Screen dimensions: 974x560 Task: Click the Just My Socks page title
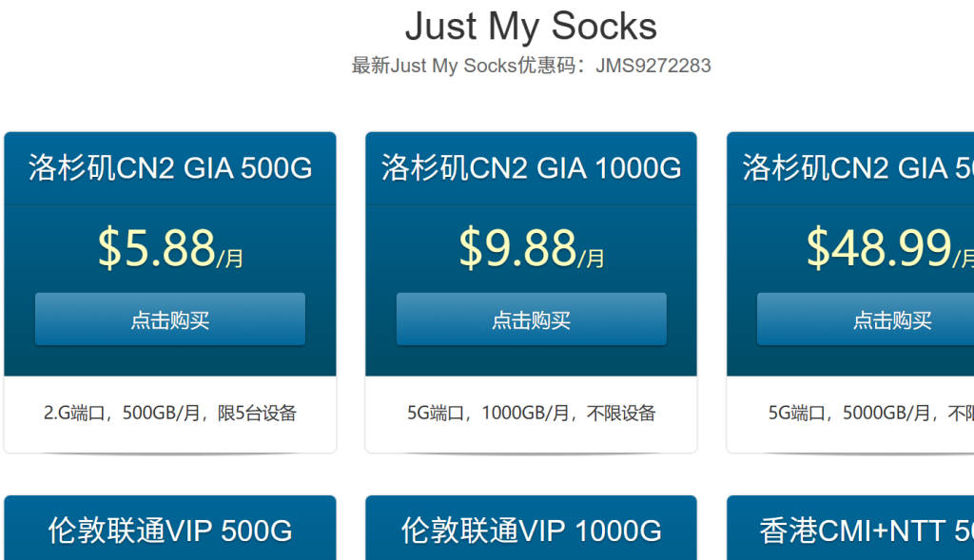pyautogui.click(x=531, y=26)
